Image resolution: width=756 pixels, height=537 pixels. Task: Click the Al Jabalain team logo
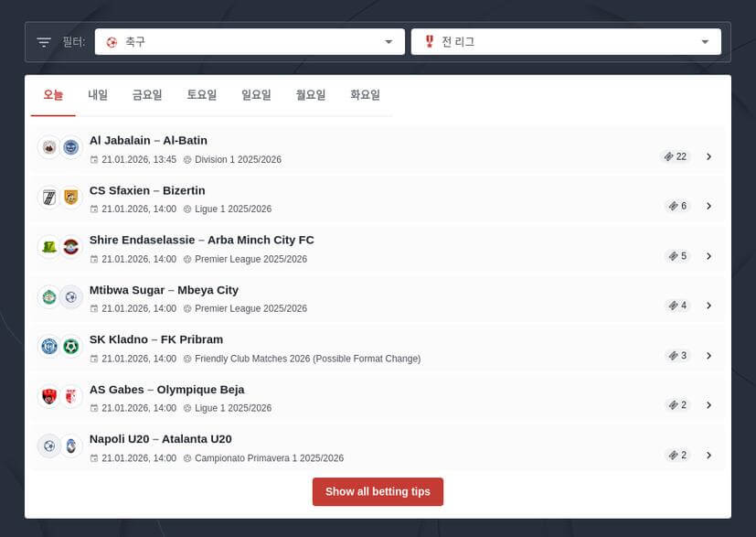[49, 147]
